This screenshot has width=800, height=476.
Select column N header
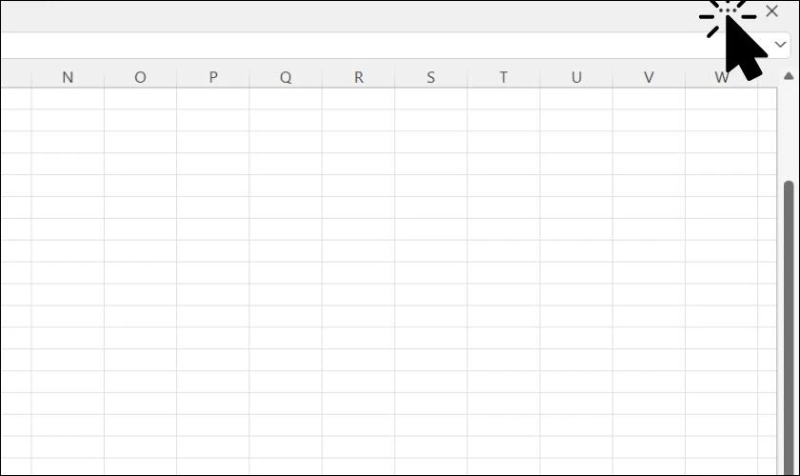pos(68,77)
